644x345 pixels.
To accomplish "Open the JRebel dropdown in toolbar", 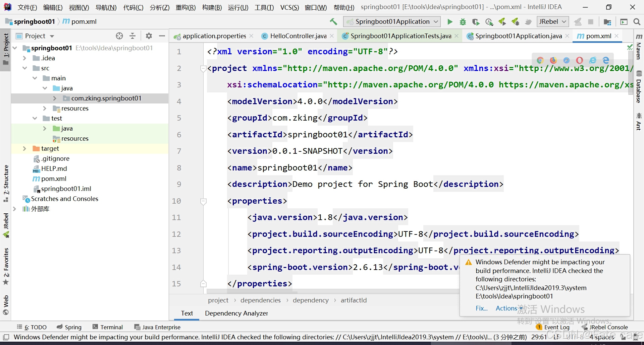I will [x=553, y=22].
